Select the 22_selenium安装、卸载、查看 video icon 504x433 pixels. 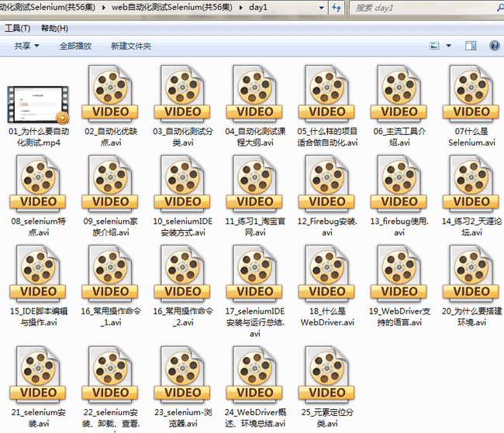point(110,375)
